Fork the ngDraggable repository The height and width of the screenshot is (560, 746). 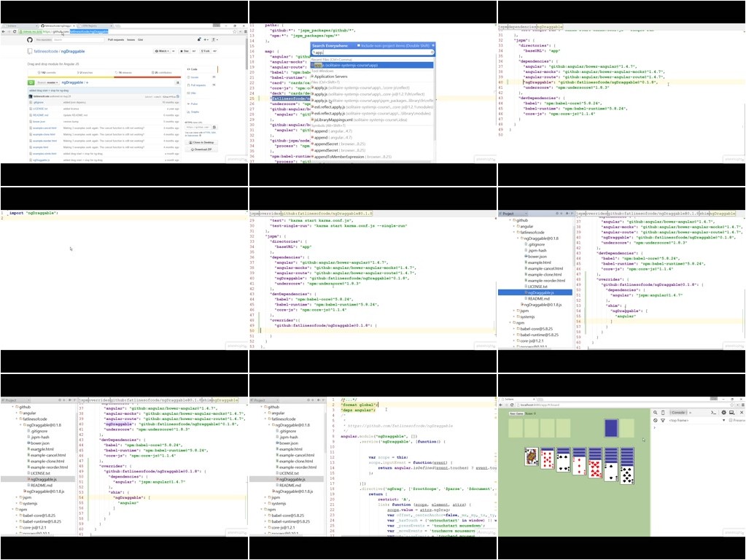tap(205, 51)
